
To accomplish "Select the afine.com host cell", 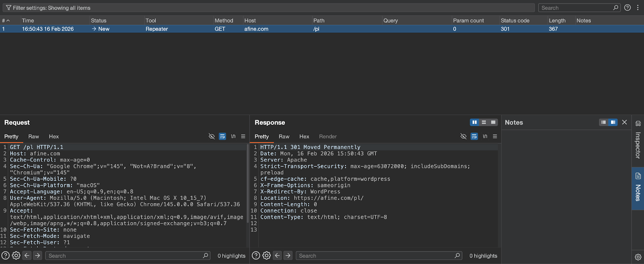I will pyautogui.click(x=256, y=29).
